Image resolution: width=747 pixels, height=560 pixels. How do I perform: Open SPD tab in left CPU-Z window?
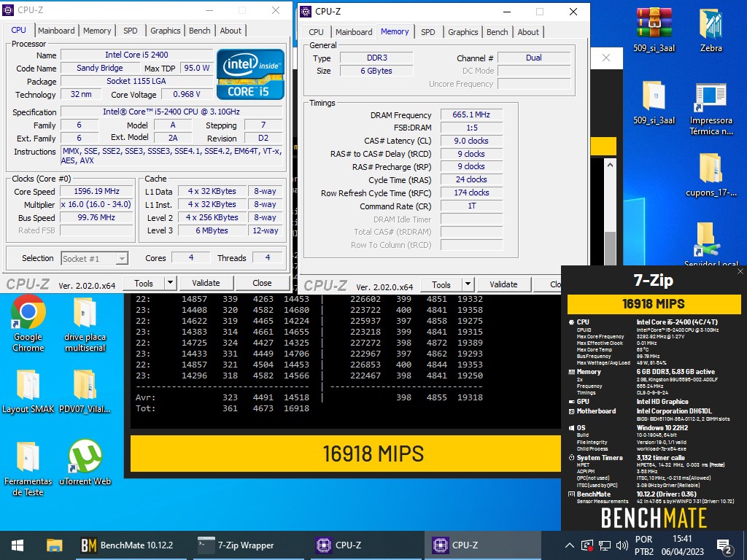(130, 31)
